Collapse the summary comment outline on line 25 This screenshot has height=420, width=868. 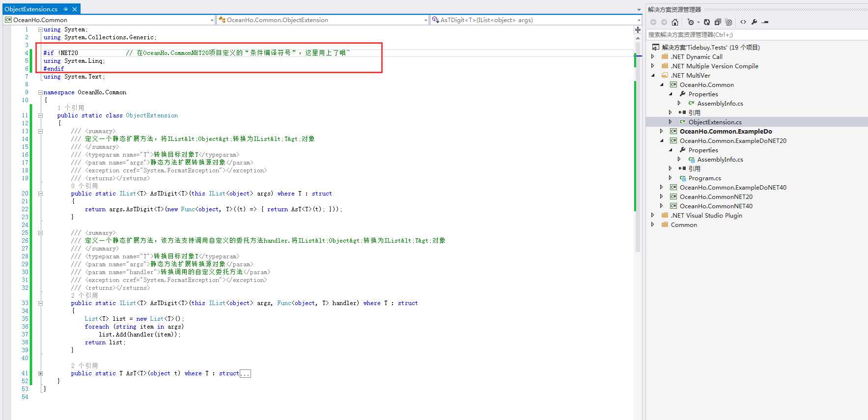pyautogui.click(x=40, y=233)
